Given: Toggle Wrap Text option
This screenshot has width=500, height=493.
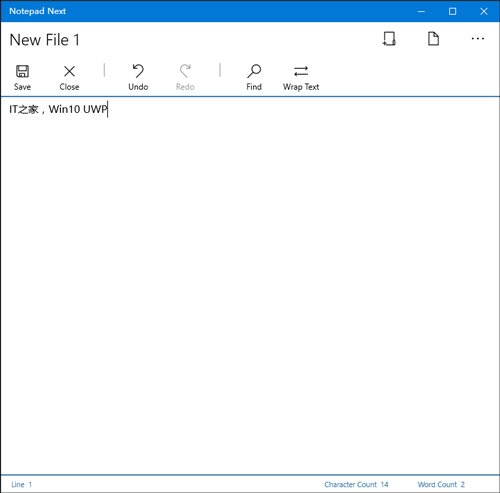Looking at the screenshot, I should pos(301,78).
